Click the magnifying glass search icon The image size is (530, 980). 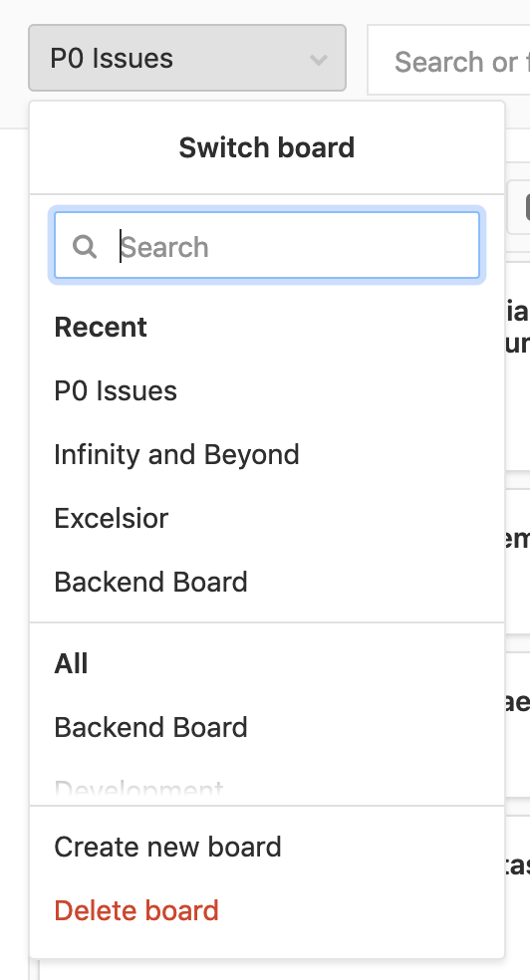click(85, 246)
